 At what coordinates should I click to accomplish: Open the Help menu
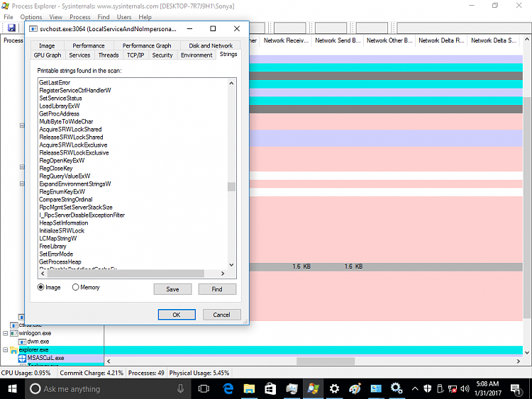coord(145,17)
